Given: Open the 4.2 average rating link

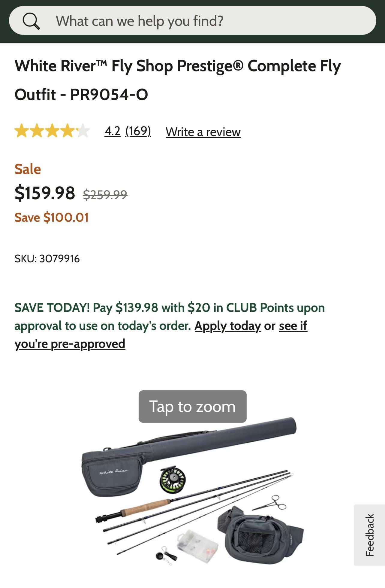Looking at the screenshot, I should (x=112, y=131).
